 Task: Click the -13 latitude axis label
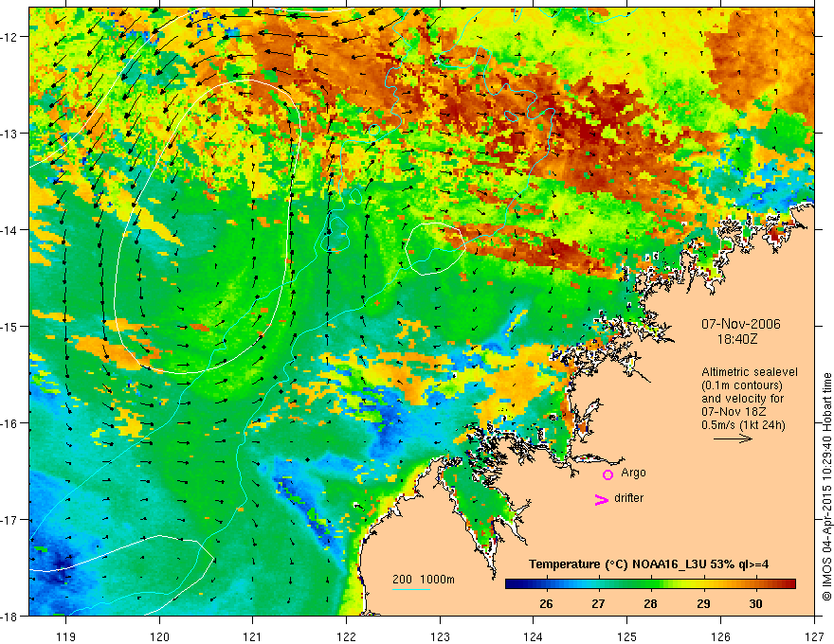(10, 134)
